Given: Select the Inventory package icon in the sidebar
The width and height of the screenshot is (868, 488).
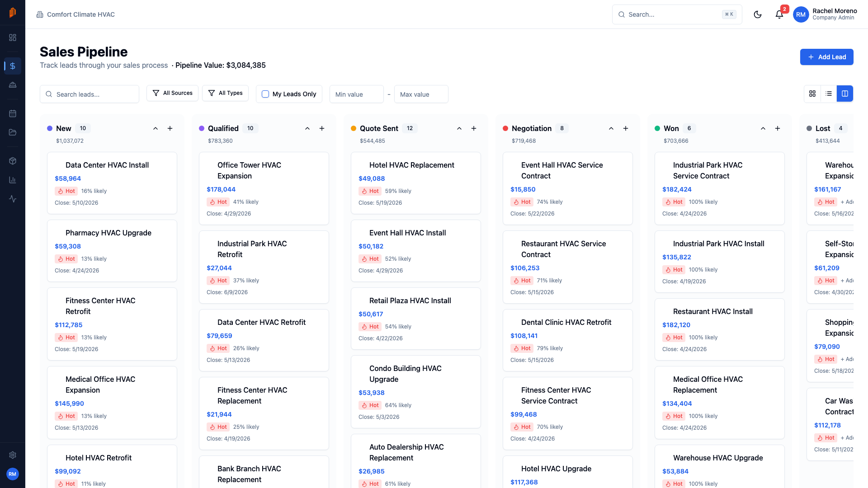Looking at the screenshot, I should [x=13, y=160].
